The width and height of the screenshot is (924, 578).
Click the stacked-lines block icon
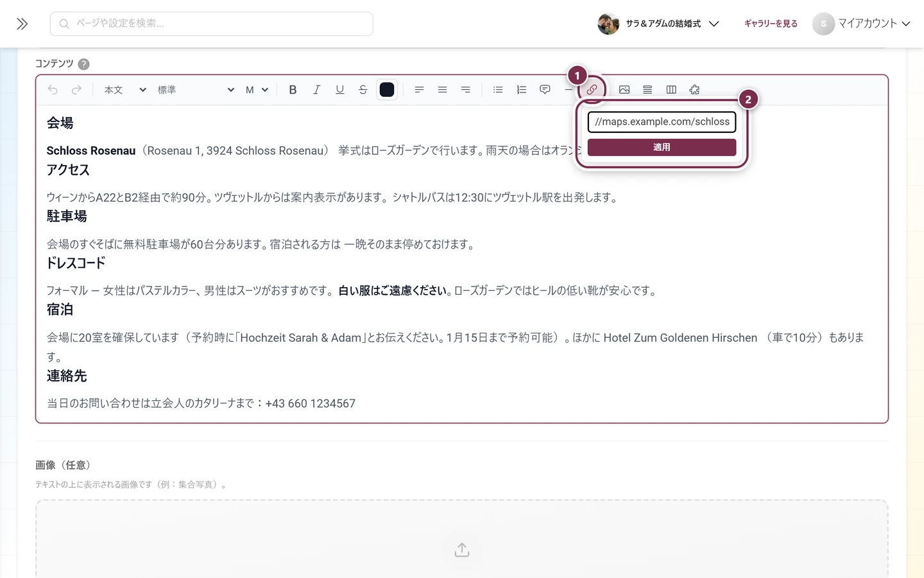point(647,90)
